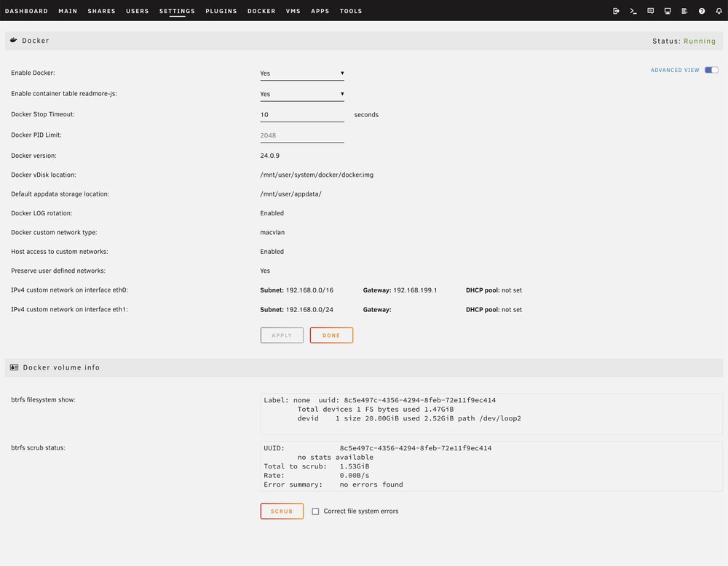The height and width of the screenshot is (566, 728).
Task: Open the Main tab
Action: 68,11
